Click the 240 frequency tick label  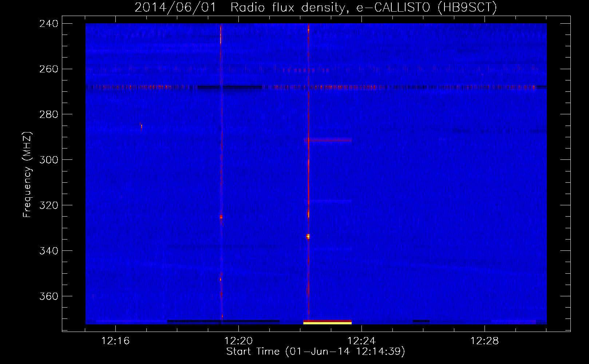(49, 24)
